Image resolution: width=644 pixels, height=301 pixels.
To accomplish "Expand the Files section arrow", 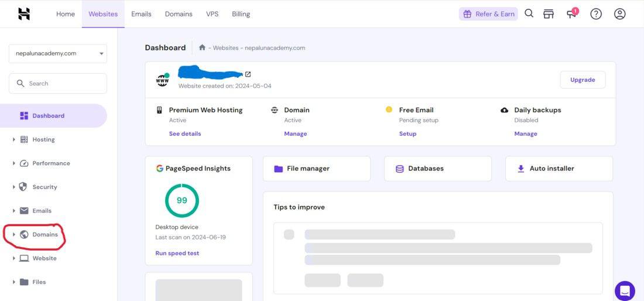I will [14, 282].
